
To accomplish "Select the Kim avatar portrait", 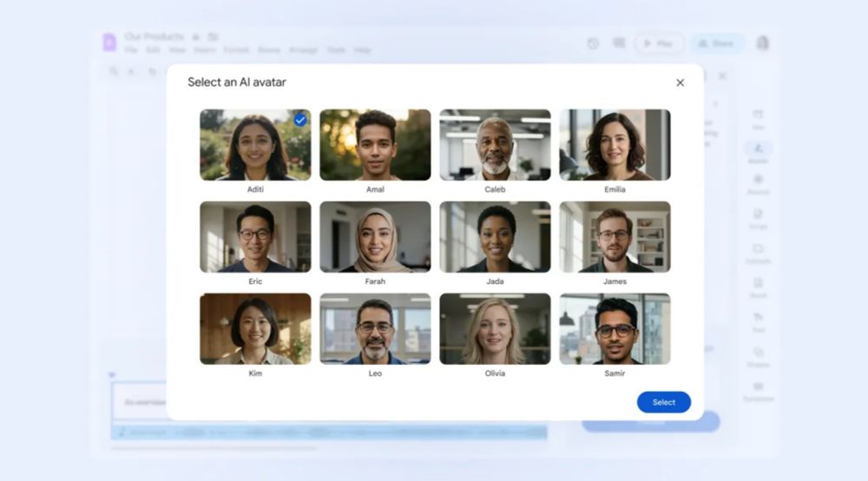I will tap(255, 328).
